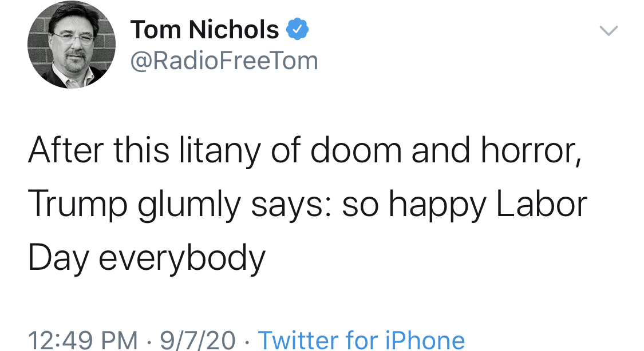This screenshot has height=351, width=644.
Task: Click the word After starting the tweet
Action: [65, 151]
